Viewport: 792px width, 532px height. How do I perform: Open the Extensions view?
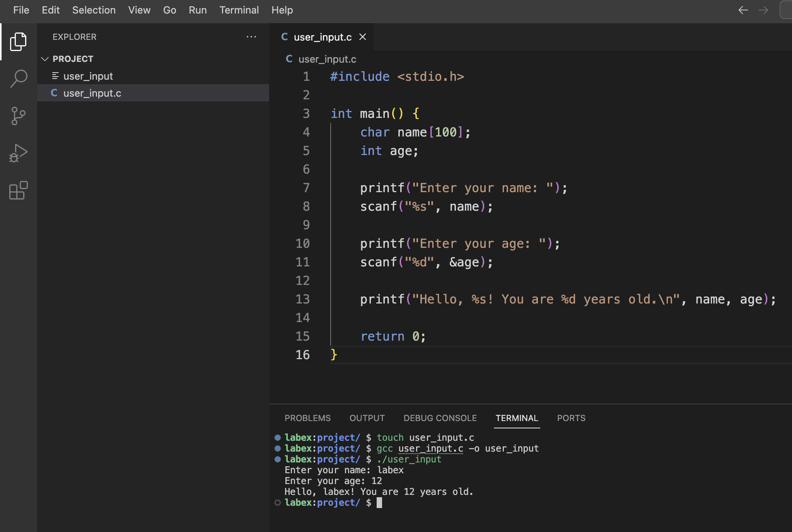point(18,190)
